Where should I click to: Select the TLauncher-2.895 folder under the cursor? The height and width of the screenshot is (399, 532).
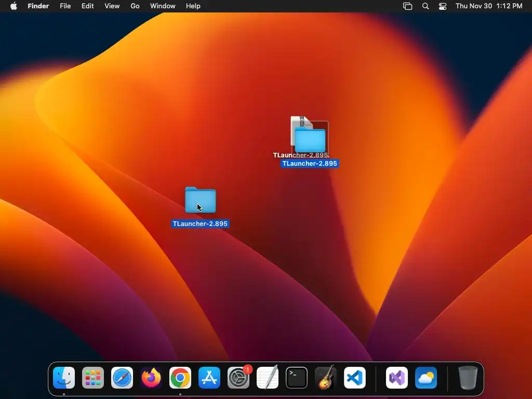pos(200,200)
